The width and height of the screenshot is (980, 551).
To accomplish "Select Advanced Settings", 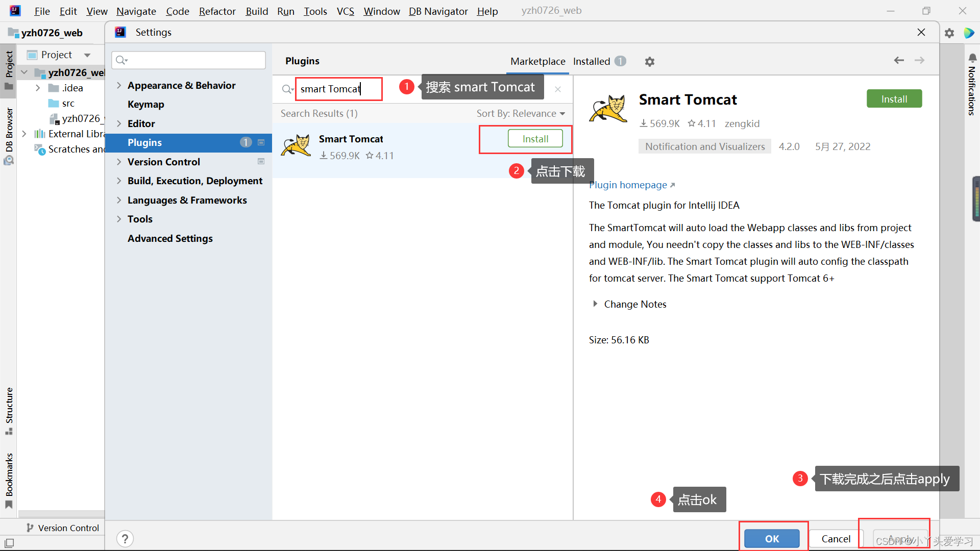I will 170,238.
